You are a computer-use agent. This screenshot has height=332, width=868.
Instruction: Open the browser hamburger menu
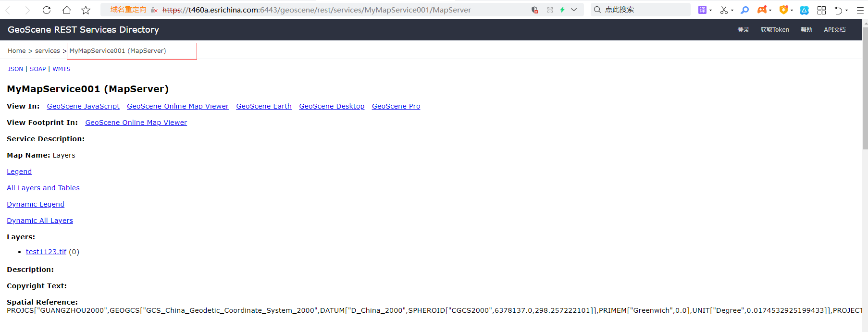[860, 10]
